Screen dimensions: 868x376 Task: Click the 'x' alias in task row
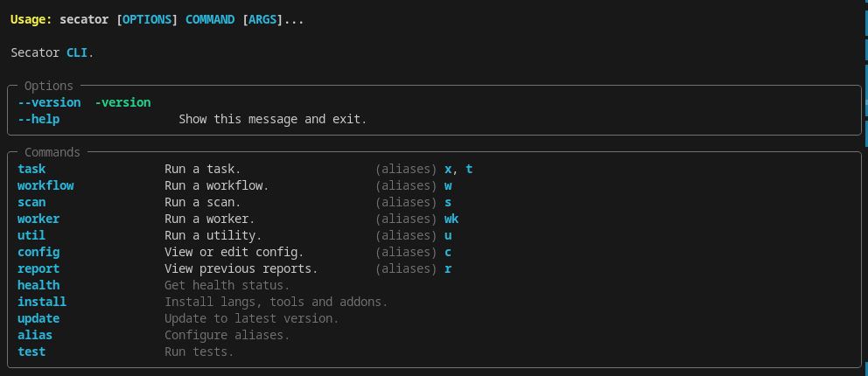coord(448,170)
